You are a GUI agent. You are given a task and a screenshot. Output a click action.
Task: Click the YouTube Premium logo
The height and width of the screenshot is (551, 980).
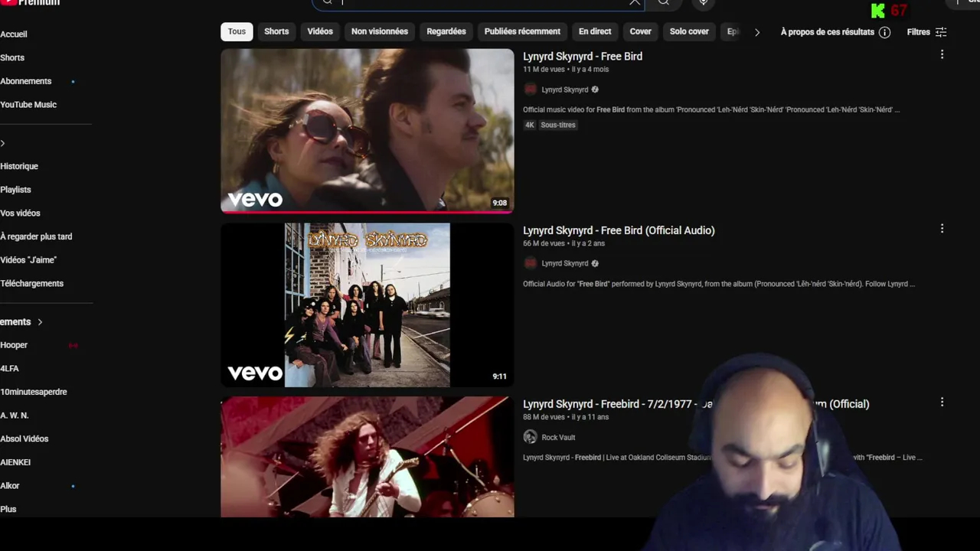point(30,3)
